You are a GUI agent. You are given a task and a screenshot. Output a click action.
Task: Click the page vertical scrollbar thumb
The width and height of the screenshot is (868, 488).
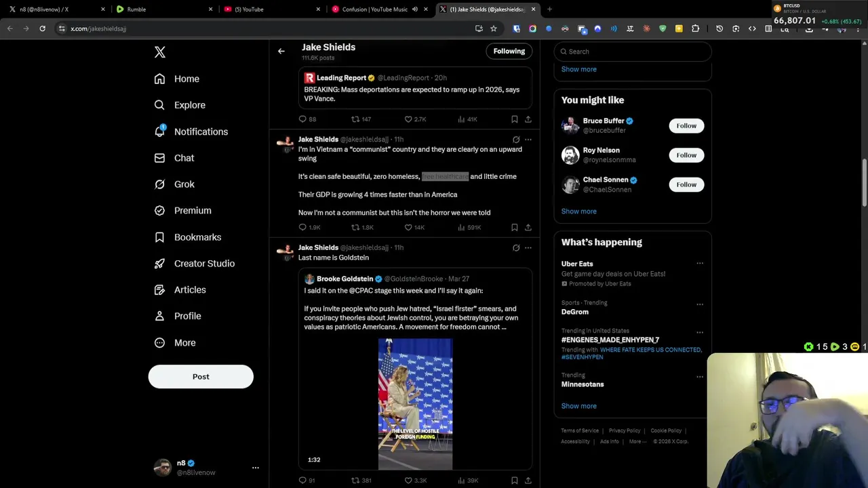click(x=864, y=183)
